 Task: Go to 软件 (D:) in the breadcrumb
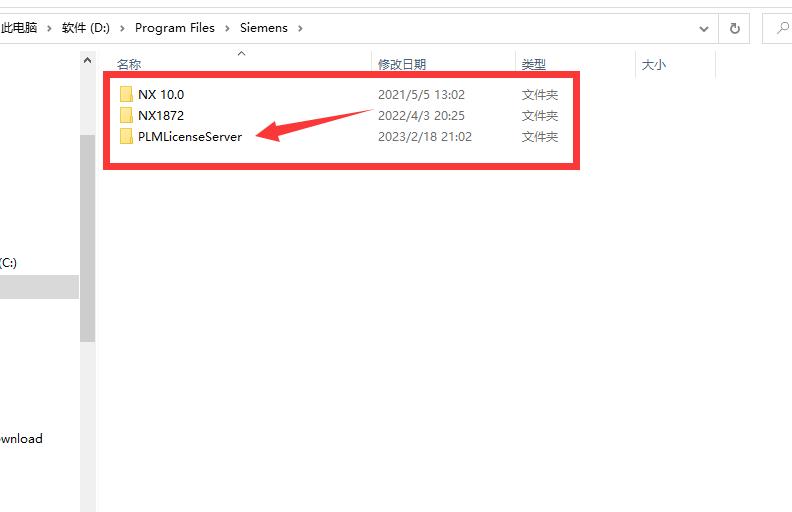86,28
